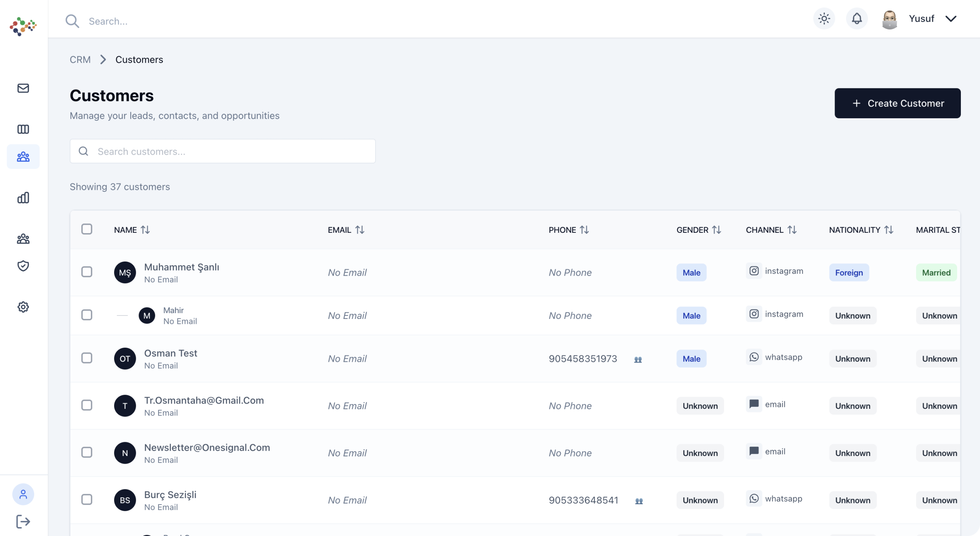Open Burç Sezişli customer entry
Screen dimensions: 980x536
170,495
